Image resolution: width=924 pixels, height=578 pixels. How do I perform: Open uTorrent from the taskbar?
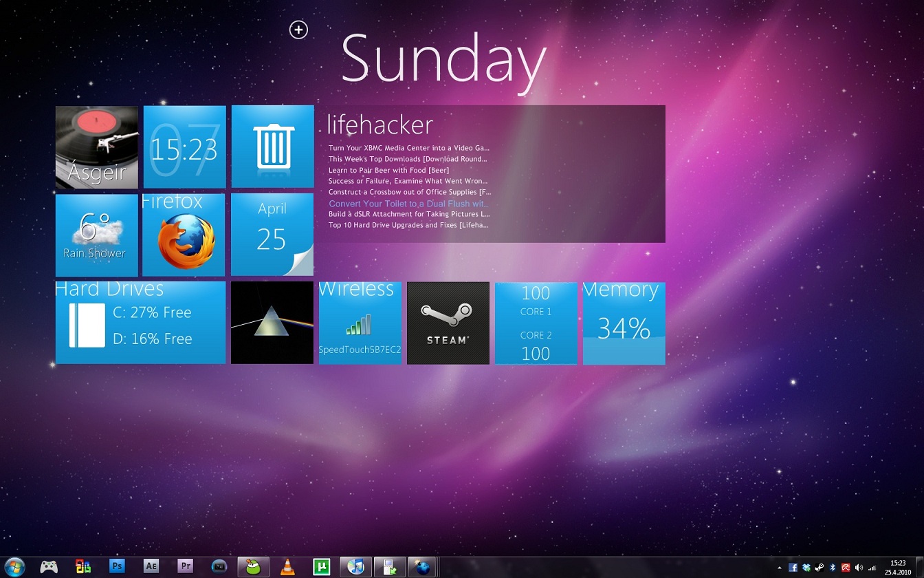(x=321, y=567)
